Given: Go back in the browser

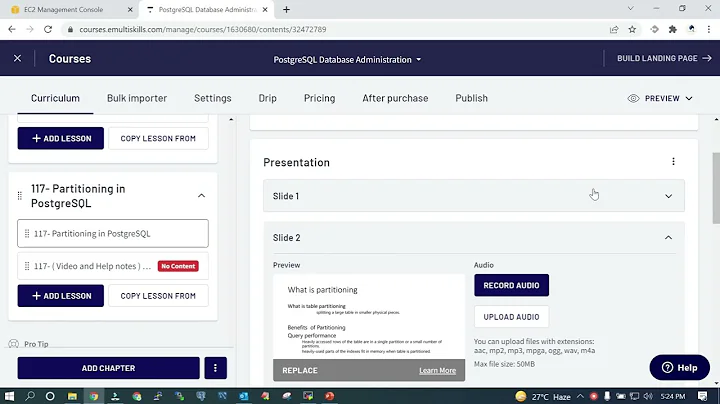Looking at the screenshot, I should [x=12, y=29].
